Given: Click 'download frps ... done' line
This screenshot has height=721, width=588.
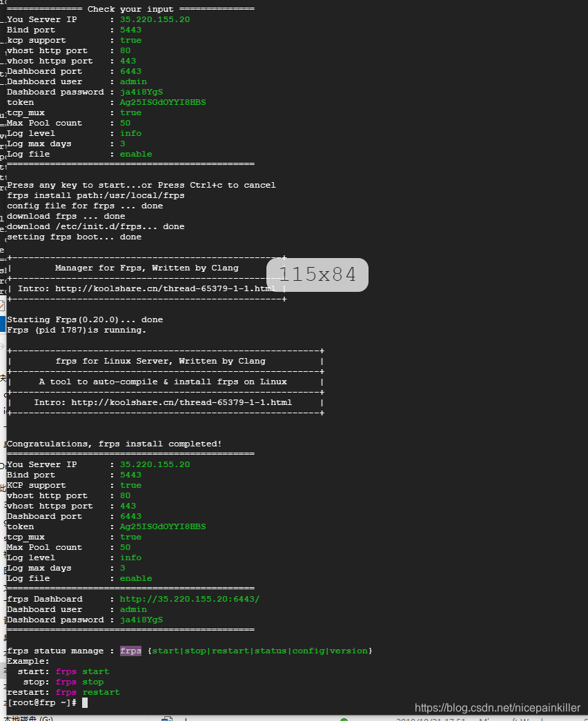Looking at the screenshot, I should [66, 216].
